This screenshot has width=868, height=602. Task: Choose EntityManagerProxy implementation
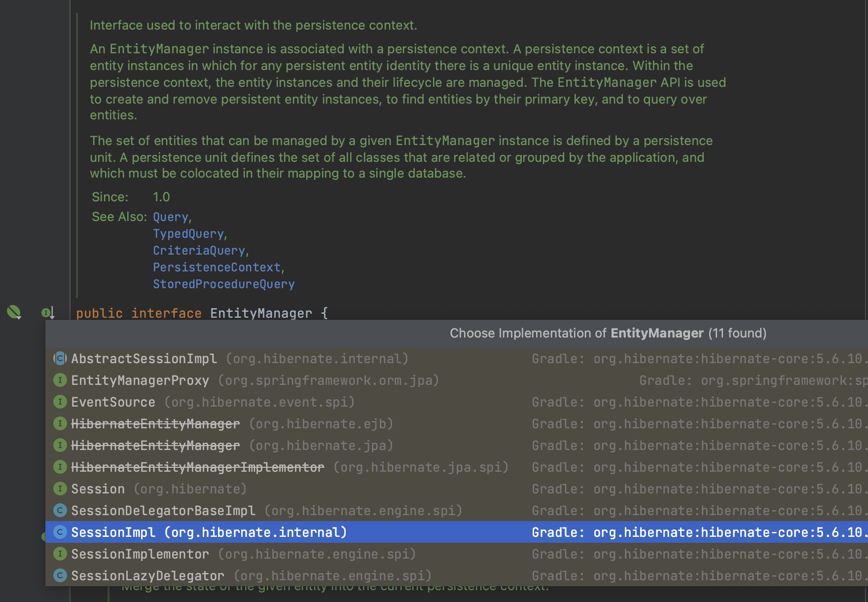tap(457, 380)
